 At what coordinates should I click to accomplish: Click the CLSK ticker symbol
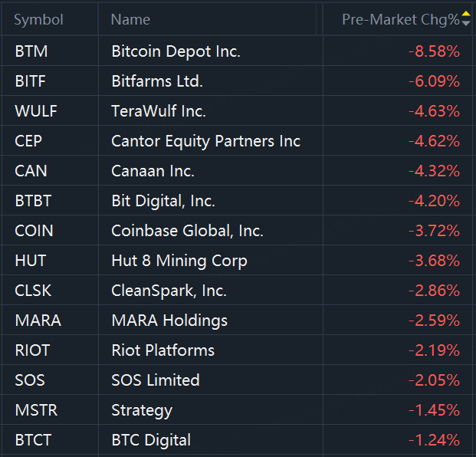click(x=34, y=291)
